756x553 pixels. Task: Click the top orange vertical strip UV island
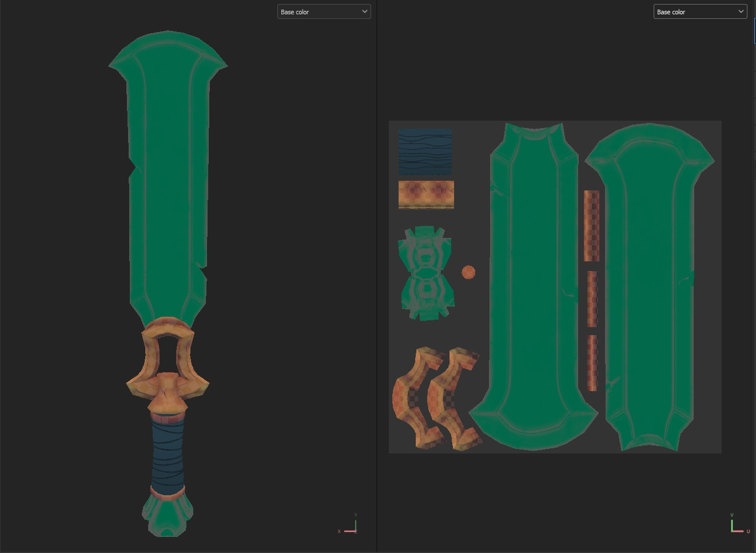coord(591,226)
